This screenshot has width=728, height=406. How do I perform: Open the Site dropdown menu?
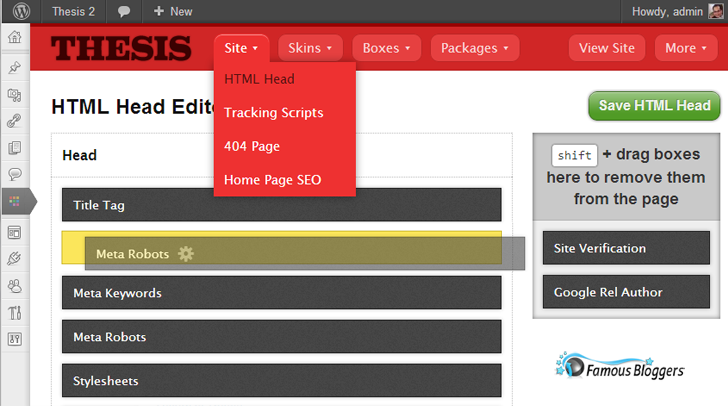click(x=241, y=48)
